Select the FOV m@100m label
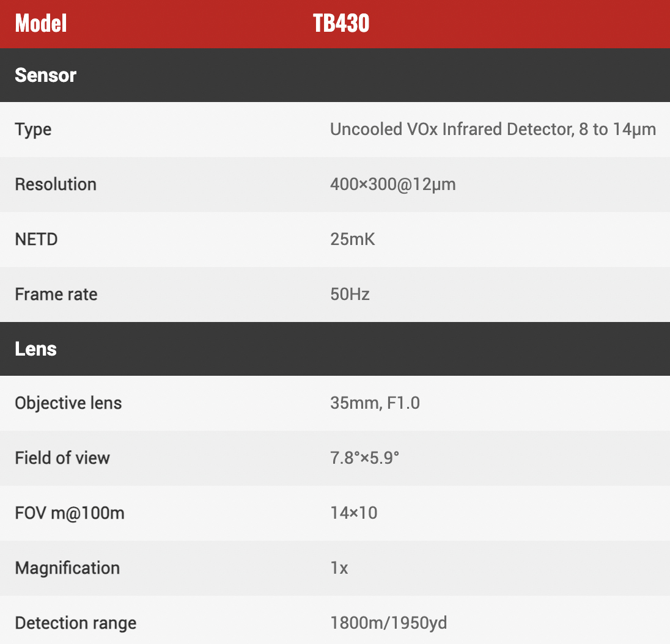This screenshot has height=644, width=670. pos(70,513)
